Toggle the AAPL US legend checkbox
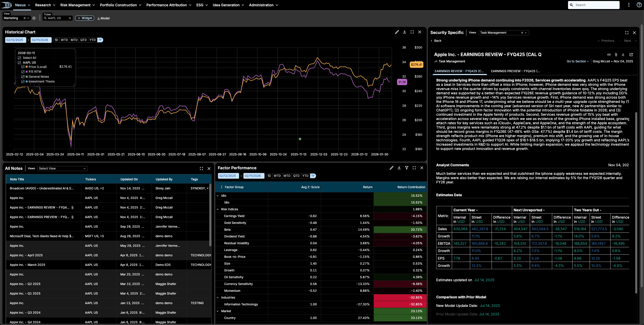The width and height of the screenshot is (644, 325). (19, 63)
